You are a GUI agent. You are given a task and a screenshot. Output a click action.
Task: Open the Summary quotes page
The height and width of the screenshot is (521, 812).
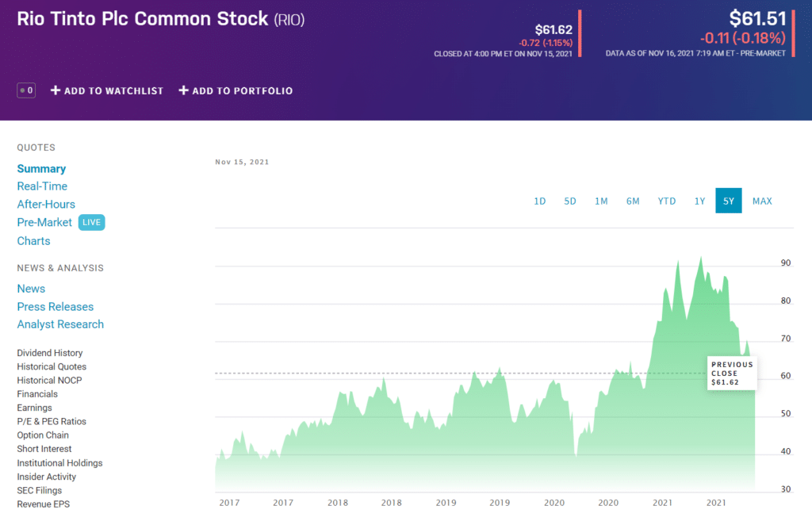(41, 169)
